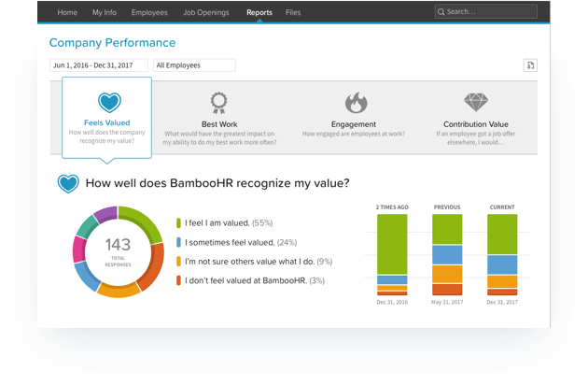Click the Search input field
The width and height of the screenshot is (588, 385).
486,11
